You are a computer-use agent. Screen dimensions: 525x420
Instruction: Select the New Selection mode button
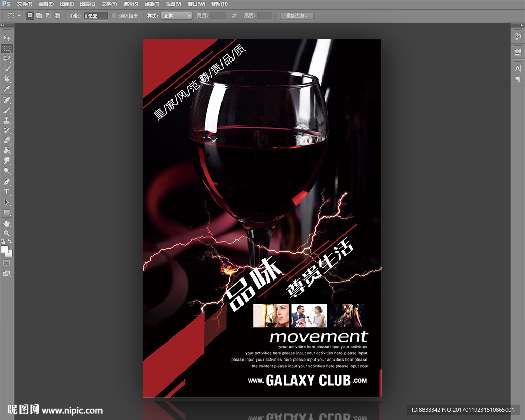coord(30,16)
